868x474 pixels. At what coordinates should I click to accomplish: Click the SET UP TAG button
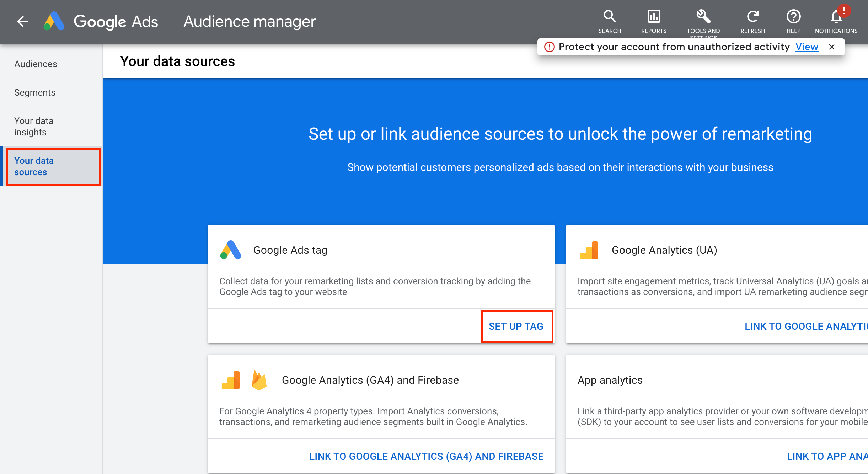pos(516,326)
